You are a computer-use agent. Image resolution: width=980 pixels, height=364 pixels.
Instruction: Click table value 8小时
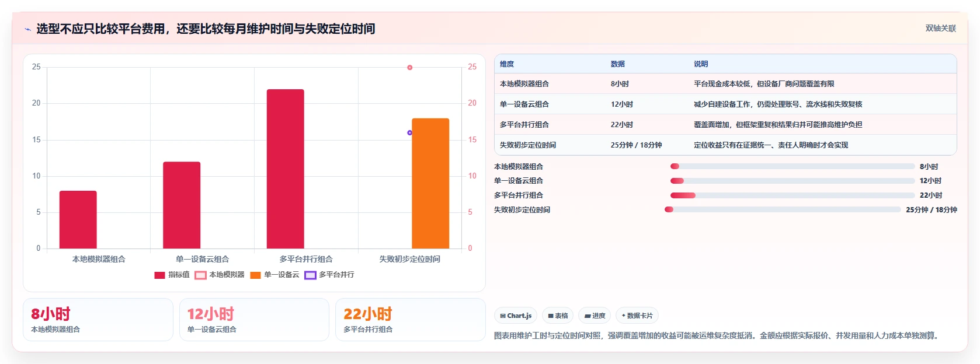(x=620, y=84)
